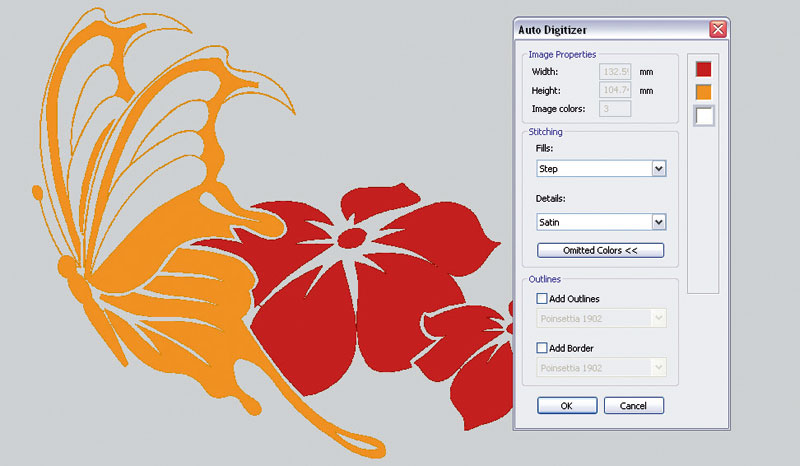
Task: Click the Add Outlines label
Action: pos(574,299)
